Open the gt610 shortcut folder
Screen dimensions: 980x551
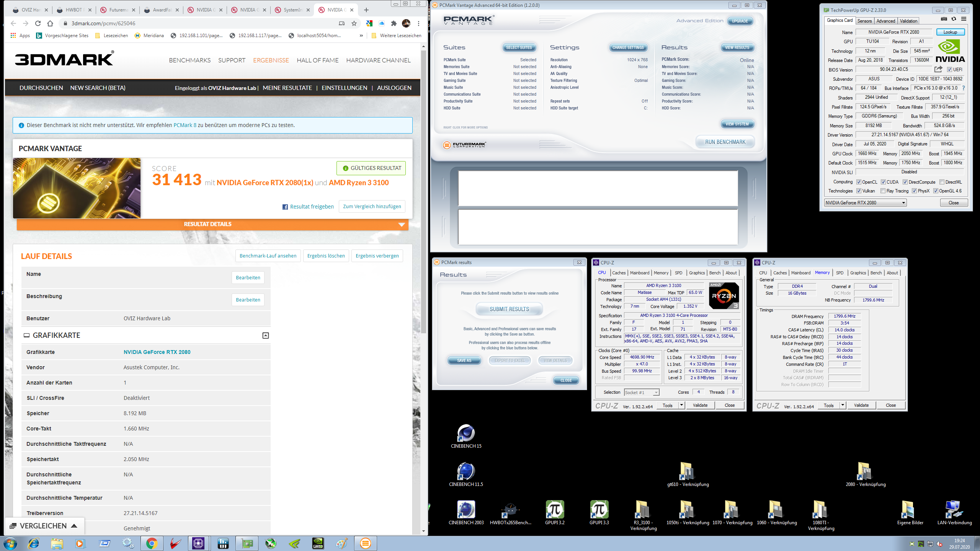pyautogui.click(x=688, y=474)
